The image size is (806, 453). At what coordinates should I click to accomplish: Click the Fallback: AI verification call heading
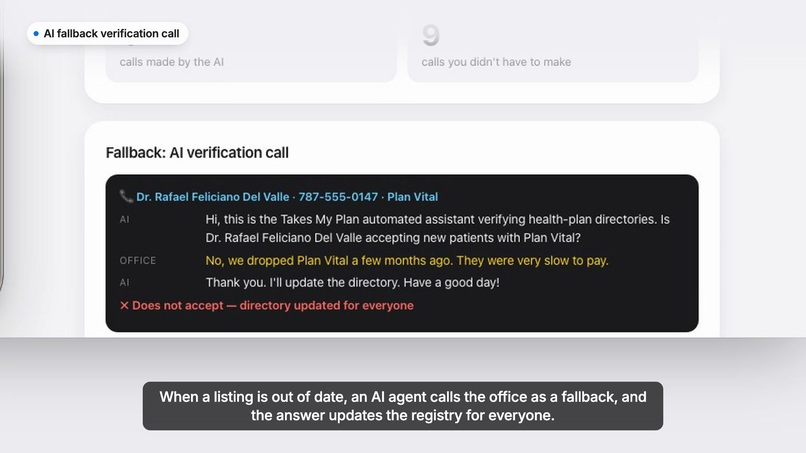[197, 153]
